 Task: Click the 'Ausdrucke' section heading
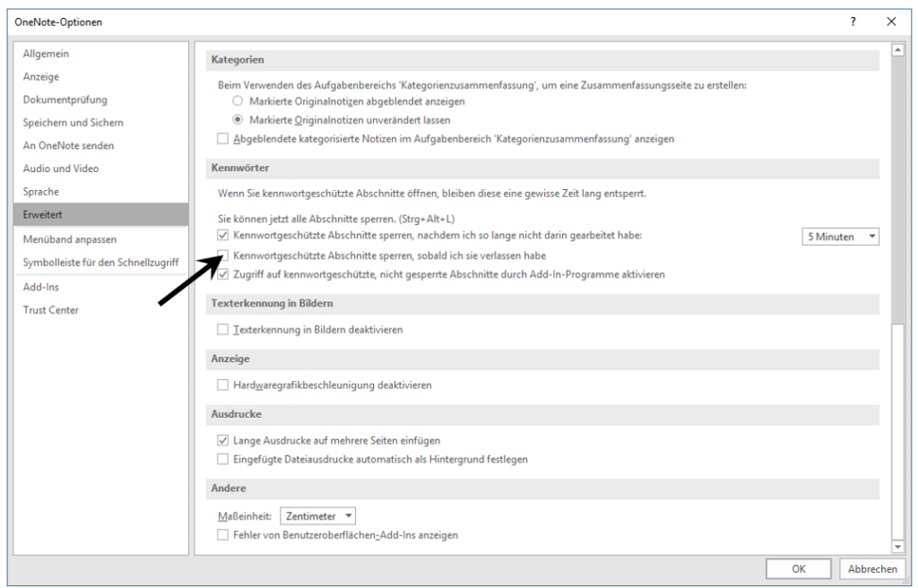tap(237, 414)
